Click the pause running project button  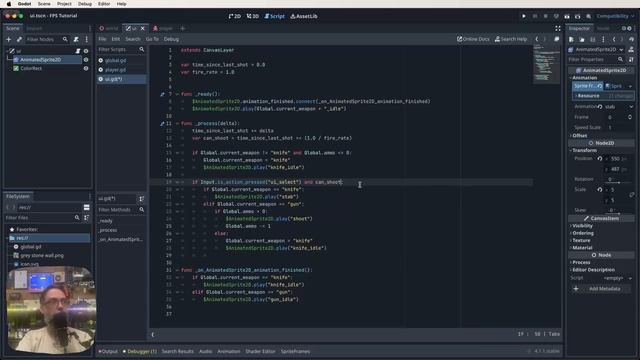[535, 16]
